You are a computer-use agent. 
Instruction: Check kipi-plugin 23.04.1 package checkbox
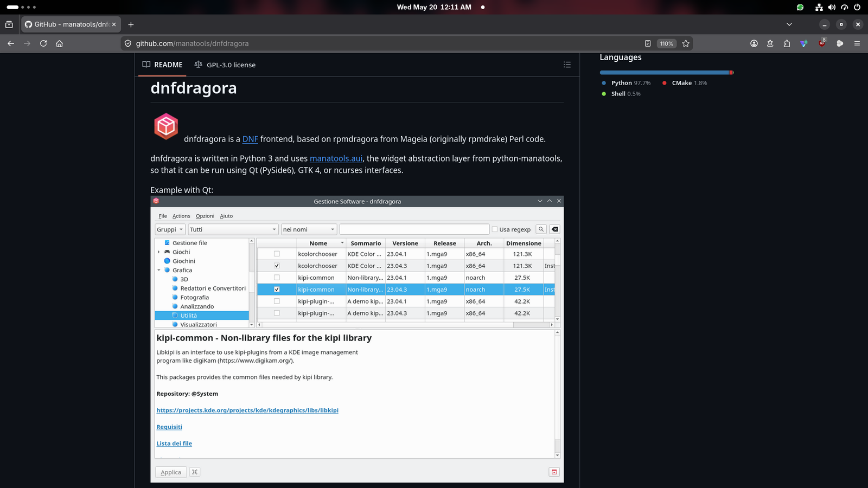(277, 301)
